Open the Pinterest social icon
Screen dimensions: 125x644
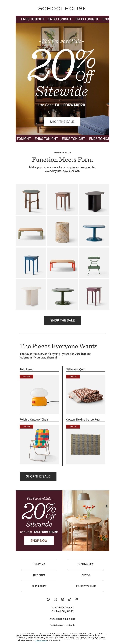click(63, 599)
